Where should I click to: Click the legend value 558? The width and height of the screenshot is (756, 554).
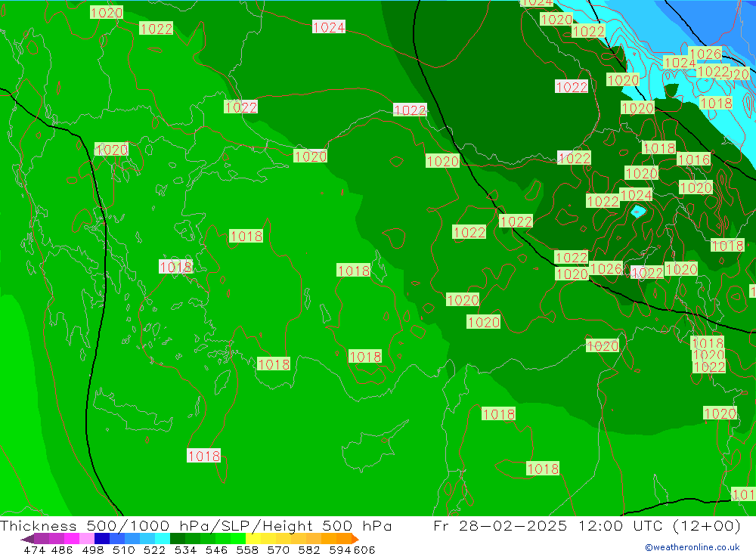tap(247, 549)
